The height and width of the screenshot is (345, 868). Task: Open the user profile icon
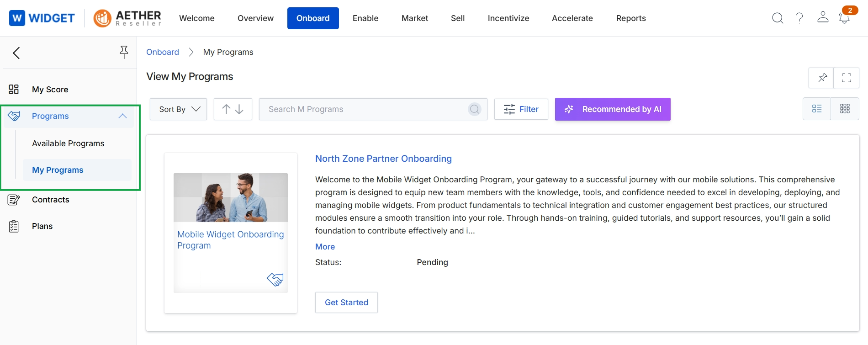click(x=823, y=17)
